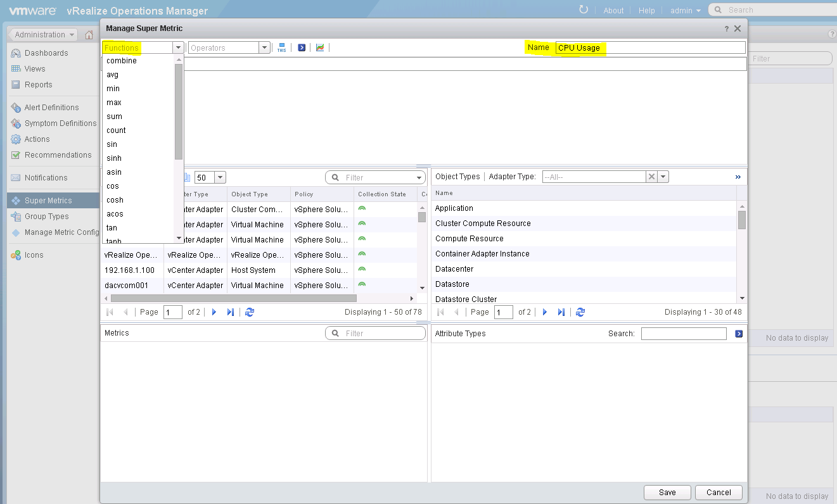Click the Functions list scrollbar
Image resolution: width=837 pixels, height=504 pixels.
(179, 111)
